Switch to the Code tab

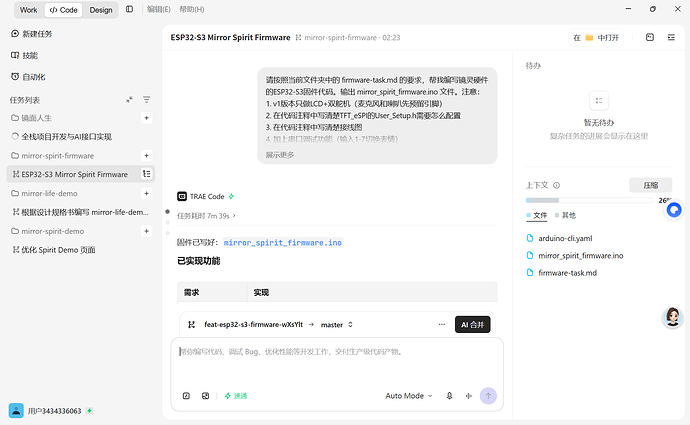[x=63, y=10]
